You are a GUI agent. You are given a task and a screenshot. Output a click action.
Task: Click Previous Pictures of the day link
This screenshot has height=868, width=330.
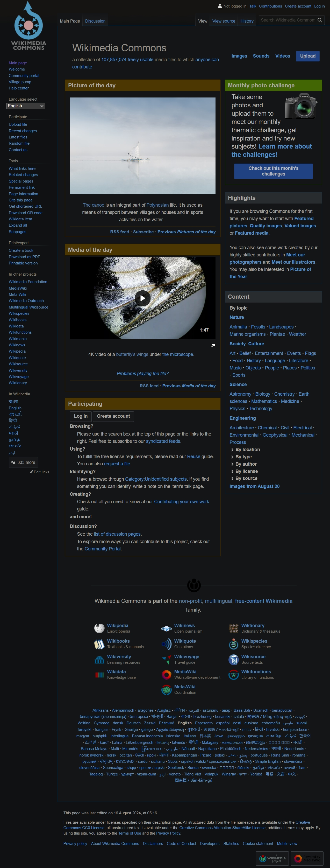click(x=186, y=232)
